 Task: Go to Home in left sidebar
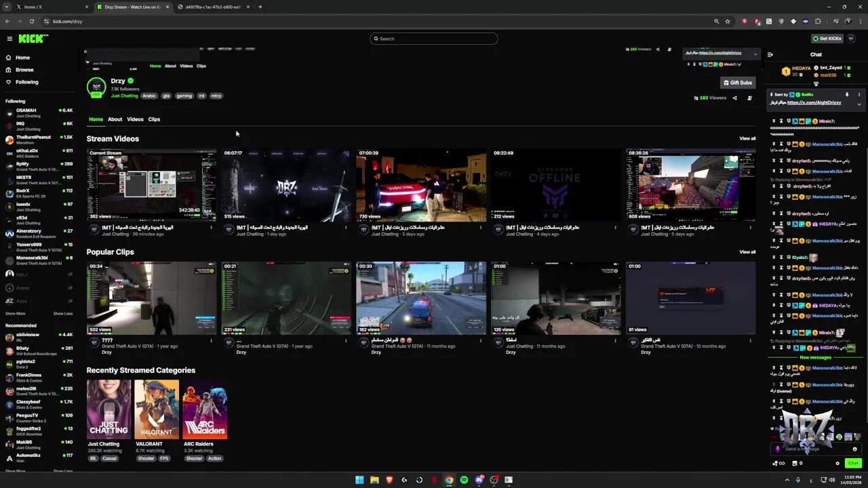[x=22, y=58]
